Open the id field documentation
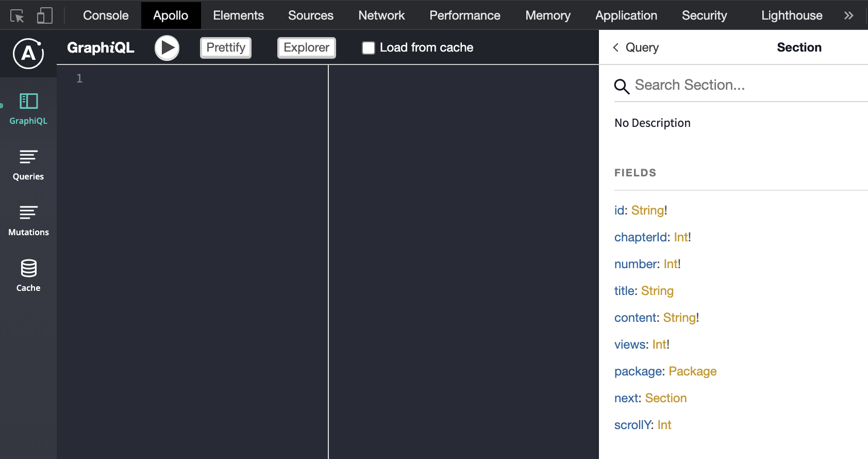The width and height of the screenshot is (868, 459). (x=619, y=210)
